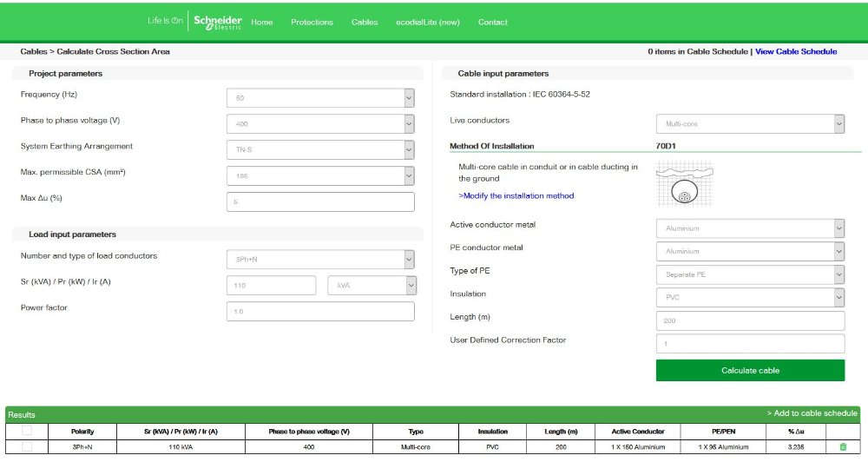The width and height of the screenshot is (868, 462).
Task: Click the green trash icon in results row
Action: coord(842,447)
